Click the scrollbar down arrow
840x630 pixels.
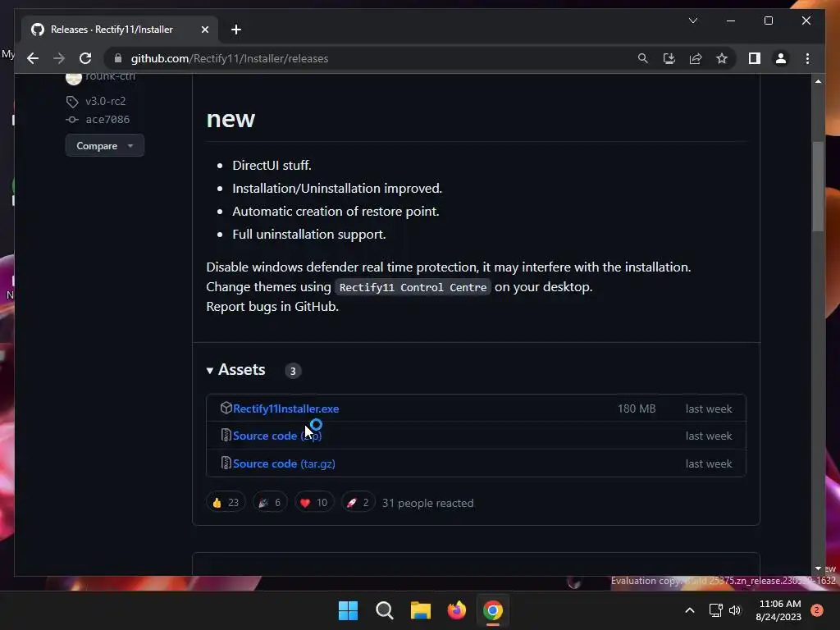click(818, 568)
